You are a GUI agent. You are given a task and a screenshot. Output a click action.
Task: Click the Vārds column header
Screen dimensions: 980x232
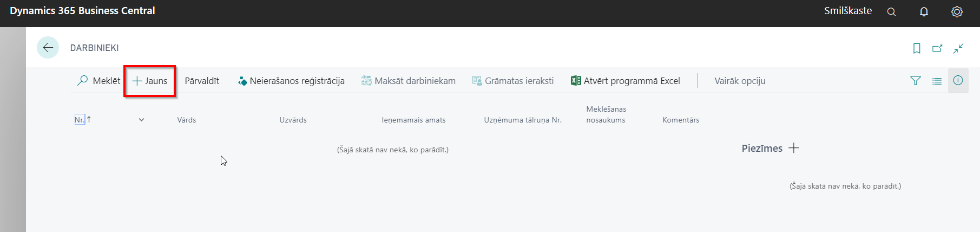tap(187, 120)
